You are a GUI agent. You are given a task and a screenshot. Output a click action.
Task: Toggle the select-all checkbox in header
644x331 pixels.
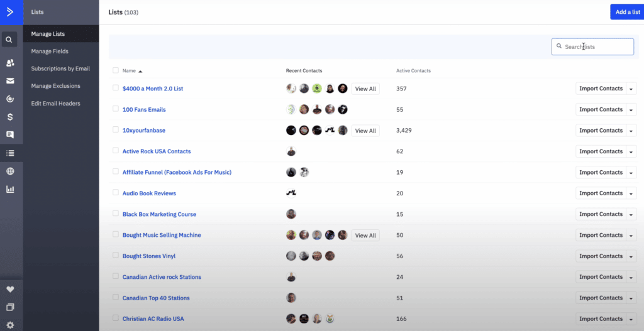pyautogui.click(x=116, y=70)
